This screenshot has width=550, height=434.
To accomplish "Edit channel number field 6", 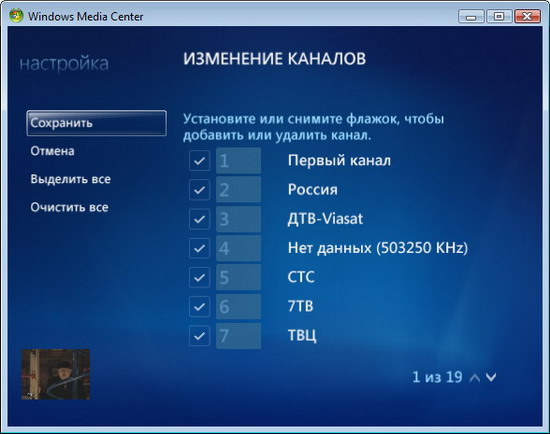I will (239, 307).
